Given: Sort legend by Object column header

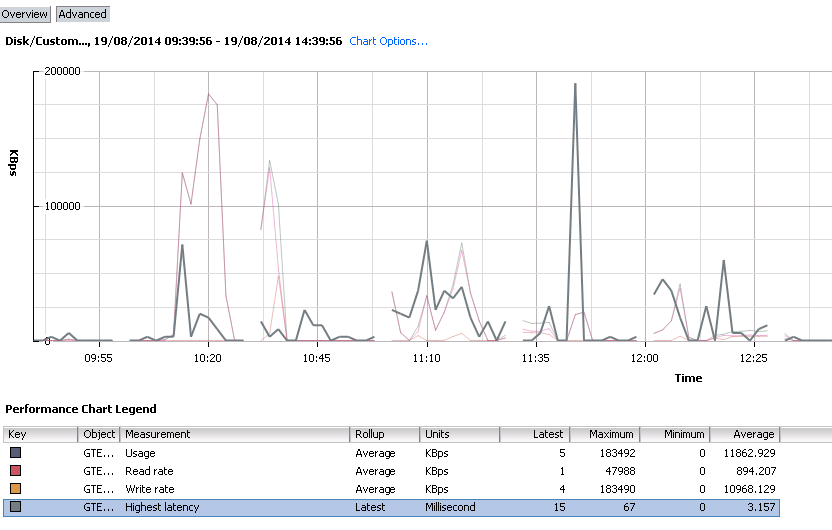Looking at the screenshot, I should (99, 434).
